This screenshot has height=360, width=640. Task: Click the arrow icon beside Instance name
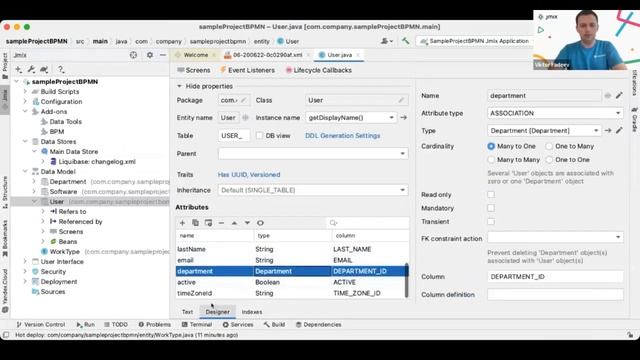tap(404, 118)
